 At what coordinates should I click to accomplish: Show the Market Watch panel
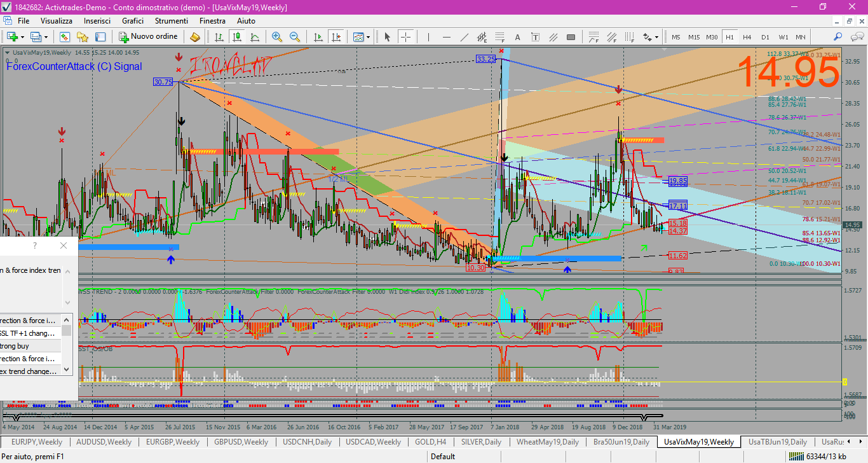pos(65,37)
